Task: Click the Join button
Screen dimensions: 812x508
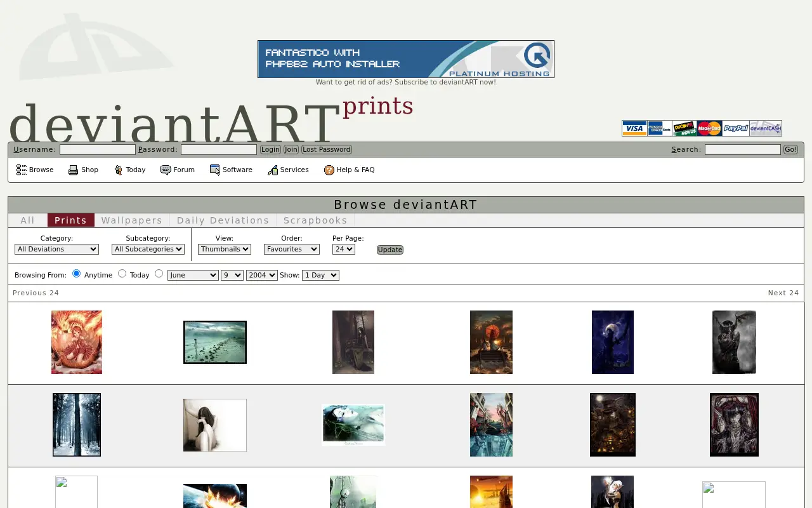Action: click(291, 149)
